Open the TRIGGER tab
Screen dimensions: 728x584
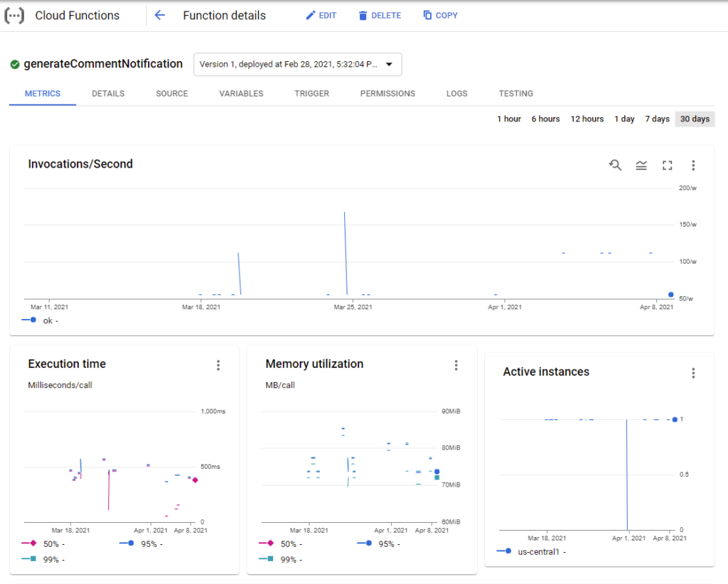(x=312, y=94)
